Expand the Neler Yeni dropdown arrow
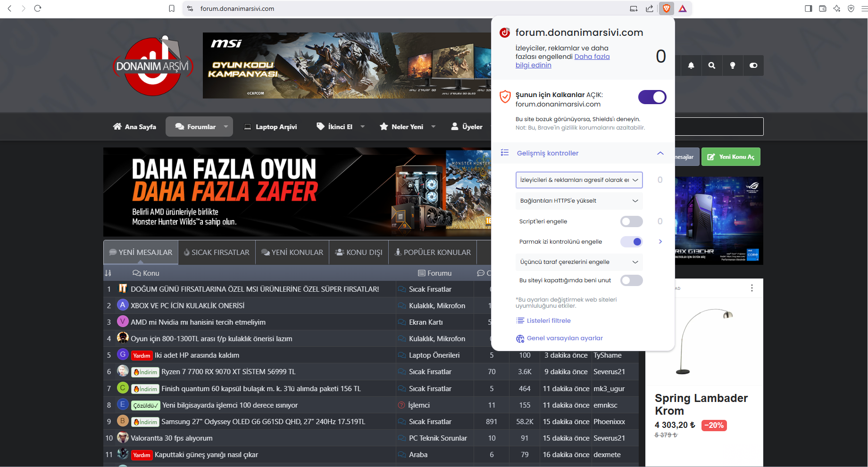 coord(434,126)
